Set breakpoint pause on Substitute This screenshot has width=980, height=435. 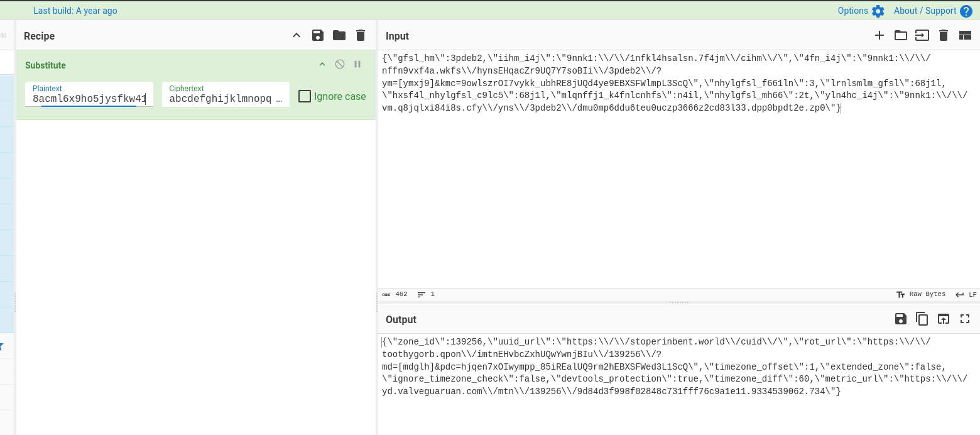pos(357,64)
